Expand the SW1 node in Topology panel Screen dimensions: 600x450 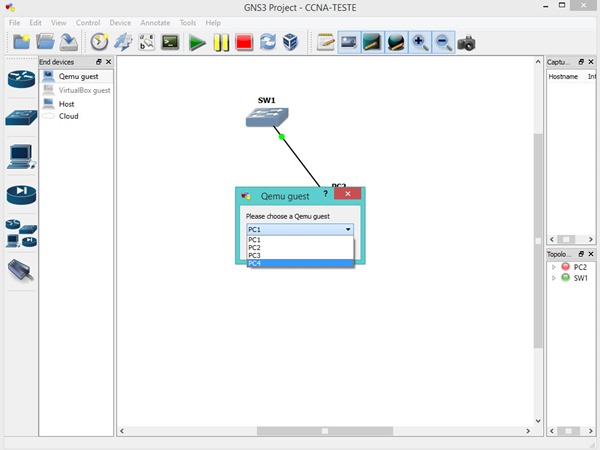[x=553, y=278]
